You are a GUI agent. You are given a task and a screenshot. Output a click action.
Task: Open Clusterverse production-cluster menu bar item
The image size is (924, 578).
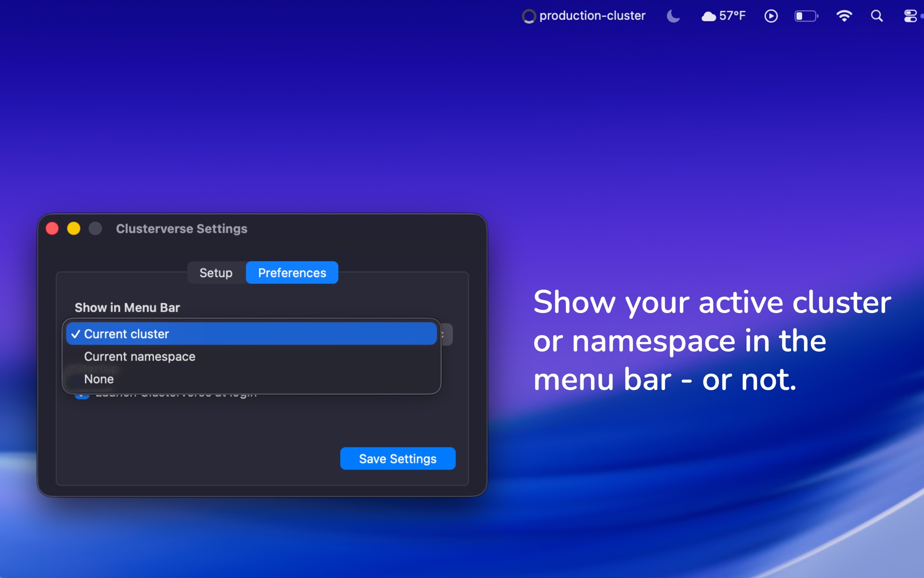583,16
